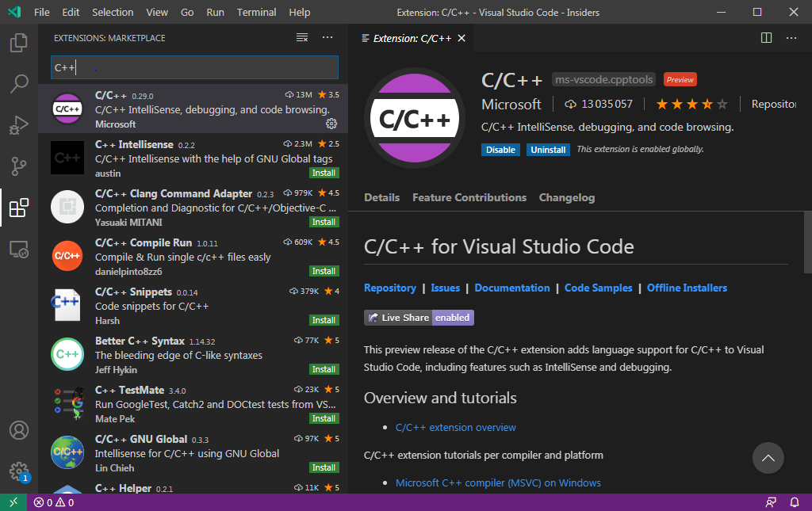Viewport: 812px width, 511px height.
Task: Open the Explorer view in the activity bar
Action: (x=17, y=44)
